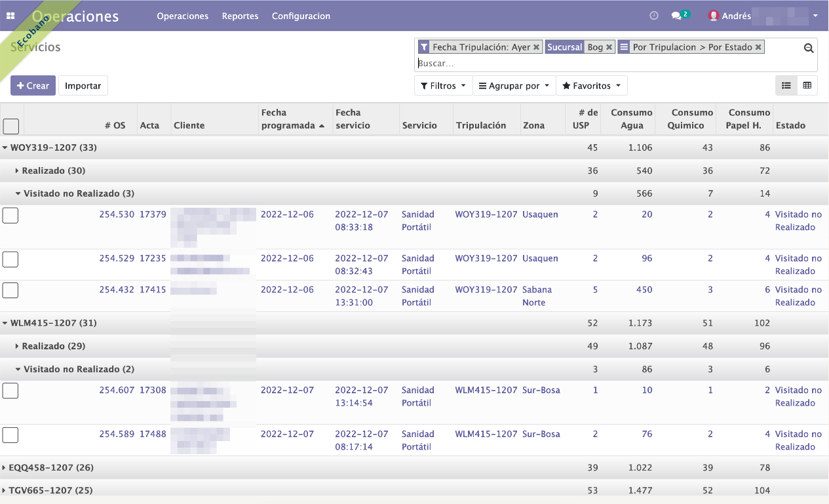Click the Crear button
829x504 pixels.
tap(33, 86)
